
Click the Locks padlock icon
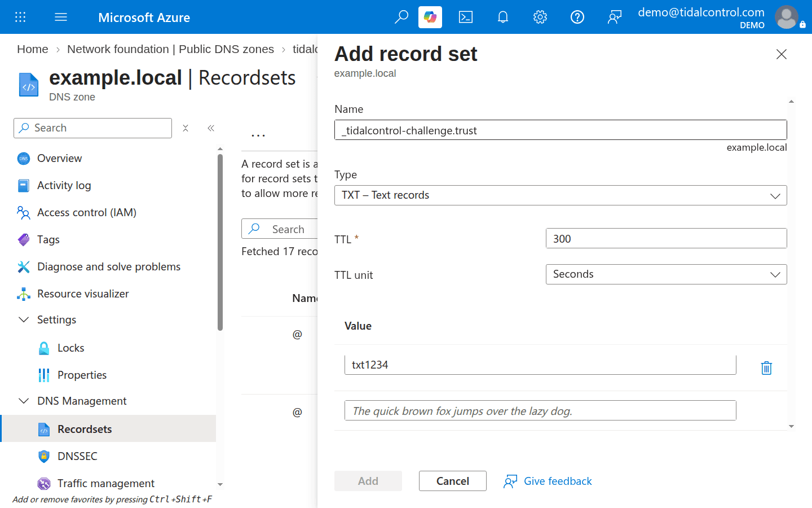[44, 348]
